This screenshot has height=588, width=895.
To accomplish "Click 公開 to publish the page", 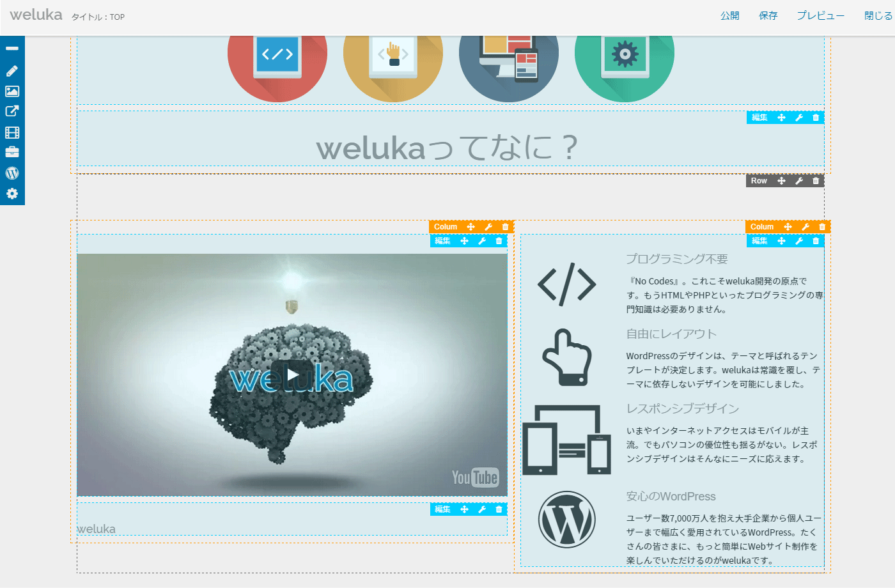I will (x=729, y=16).
